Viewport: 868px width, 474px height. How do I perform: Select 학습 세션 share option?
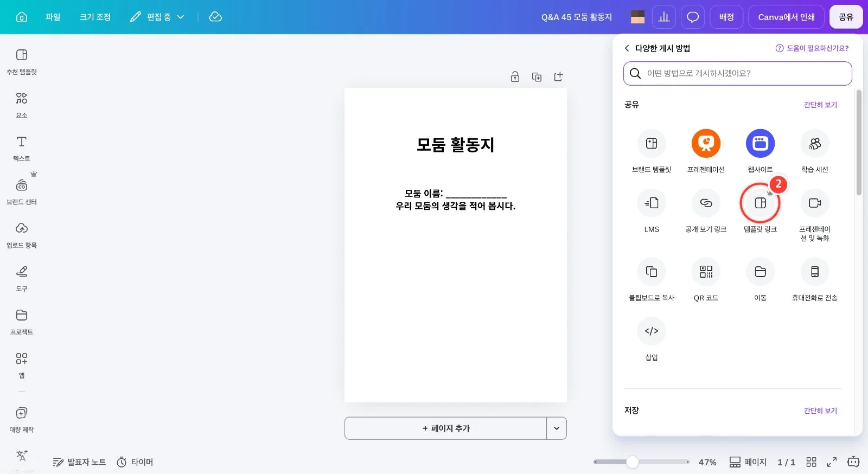[815, 151]
